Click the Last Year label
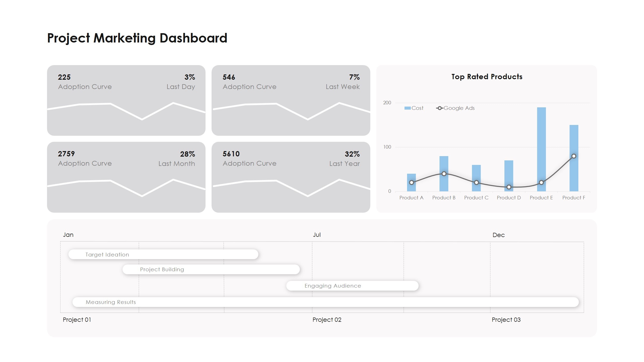This screenshot has height=362, width=644. coord(345,164)
